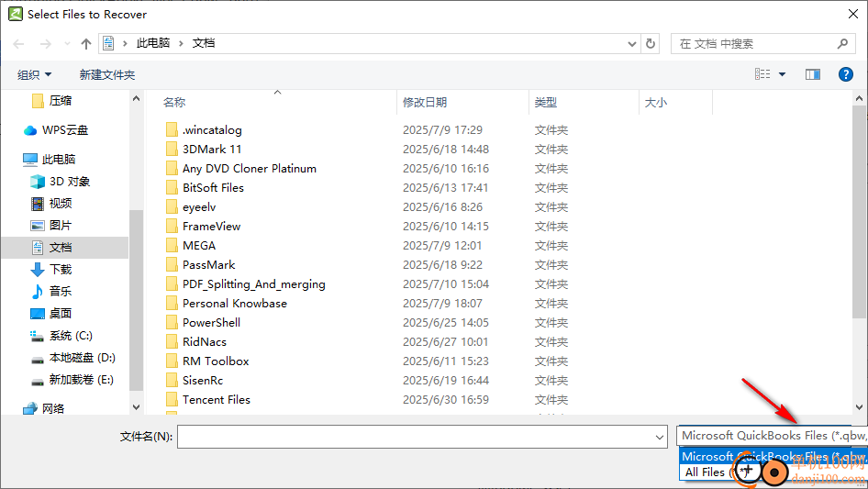Select the RM Toolbox folder icon

[172, 361]
